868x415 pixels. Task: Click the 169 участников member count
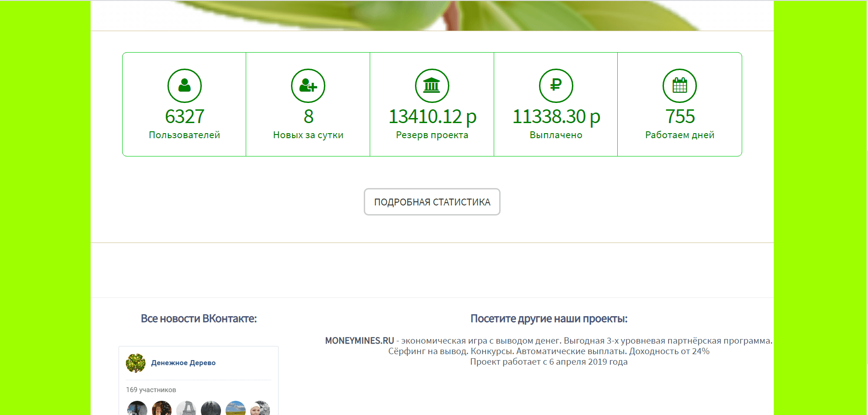click(151, 390)
